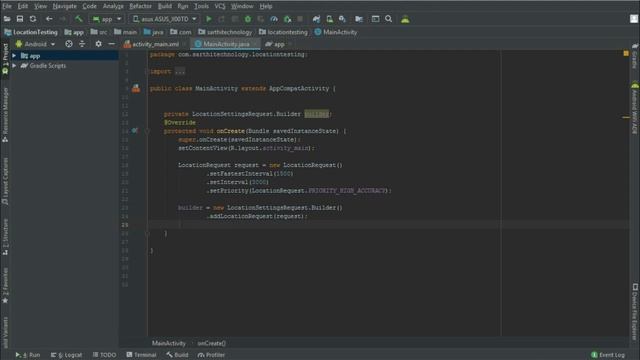Click the Make Project hammer icon
640x360 pixels.
pos(78,19)
